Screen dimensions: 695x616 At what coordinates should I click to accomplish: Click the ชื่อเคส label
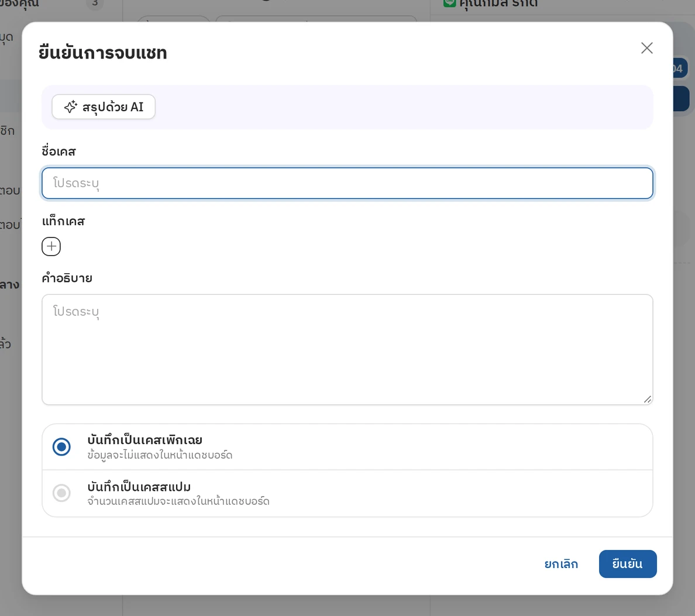(x=59, y=151)
